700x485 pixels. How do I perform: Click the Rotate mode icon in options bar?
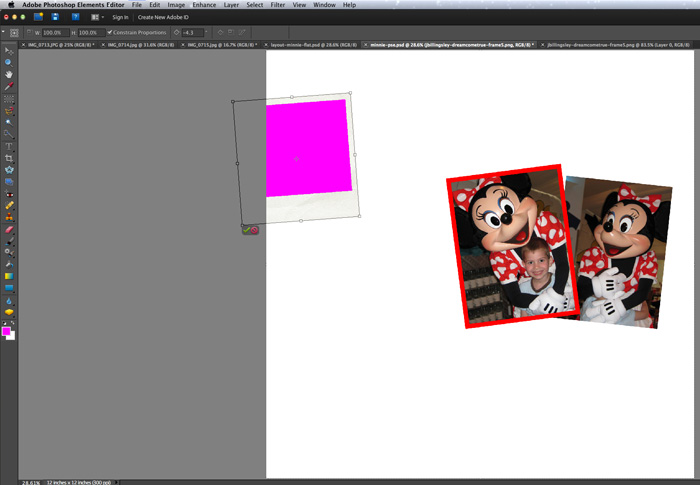pyautogui.click(x=220, y=32)
